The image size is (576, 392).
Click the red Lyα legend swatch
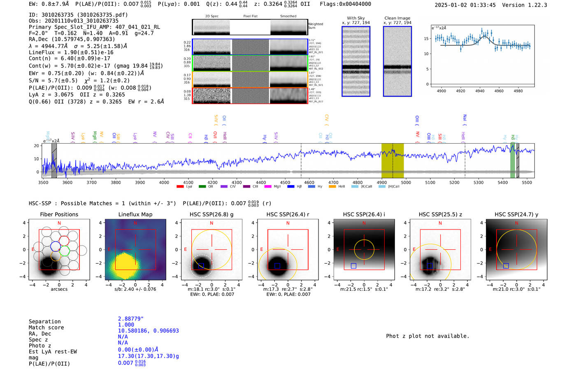[180, 187]
